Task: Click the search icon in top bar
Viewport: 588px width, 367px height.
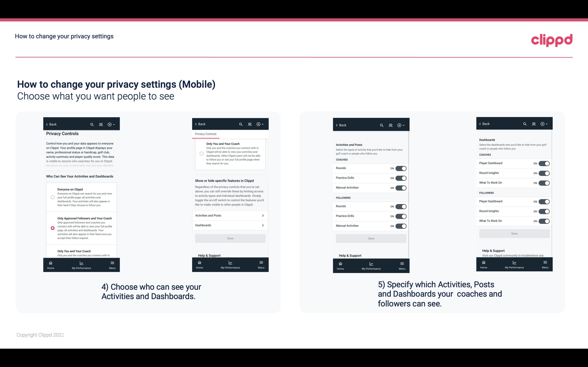Action: (x=92, y=124)
